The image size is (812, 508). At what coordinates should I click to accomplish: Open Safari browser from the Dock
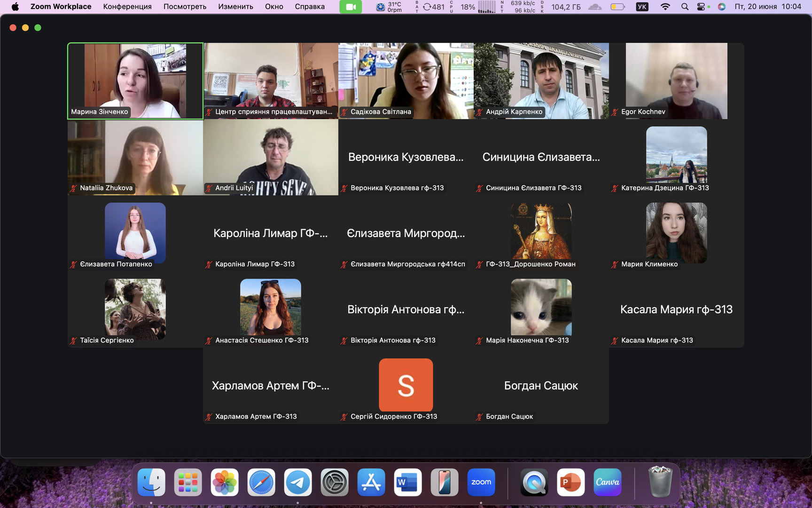(261, 482)
